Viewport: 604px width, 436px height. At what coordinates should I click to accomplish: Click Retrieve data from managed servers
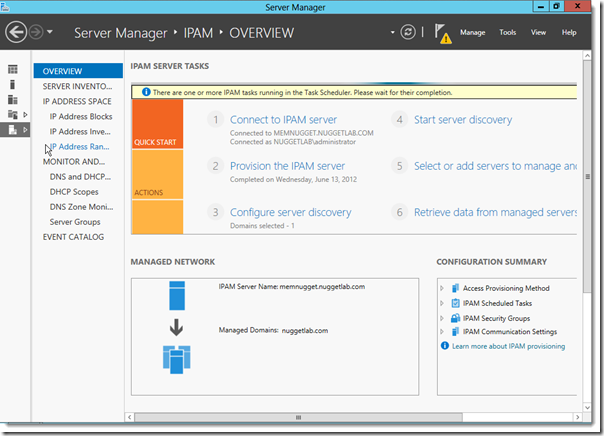[x=495, y=212]
